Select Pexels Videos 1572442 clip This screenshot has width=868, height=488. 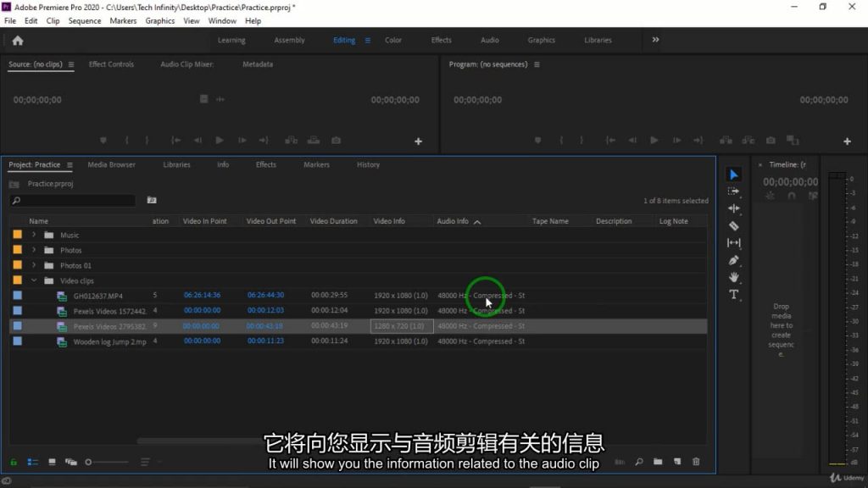click(109, 312)
